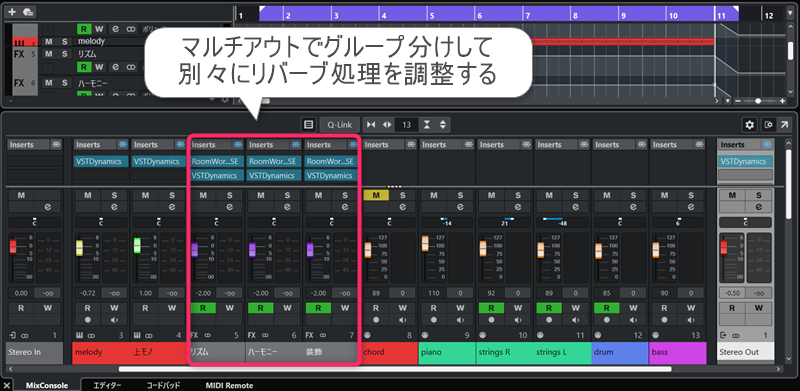Open edit channel settings for melody channel

[x=115, y=207]
